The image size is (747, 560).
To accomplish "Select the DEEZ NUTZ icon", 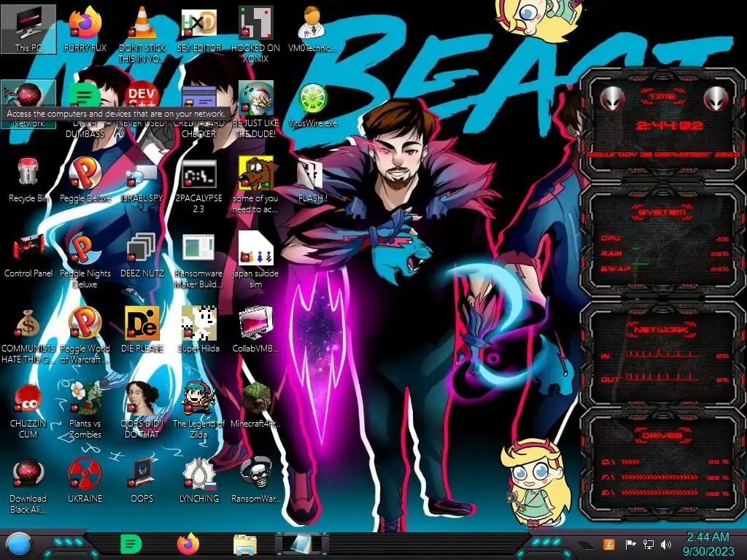I will [142, 254].
